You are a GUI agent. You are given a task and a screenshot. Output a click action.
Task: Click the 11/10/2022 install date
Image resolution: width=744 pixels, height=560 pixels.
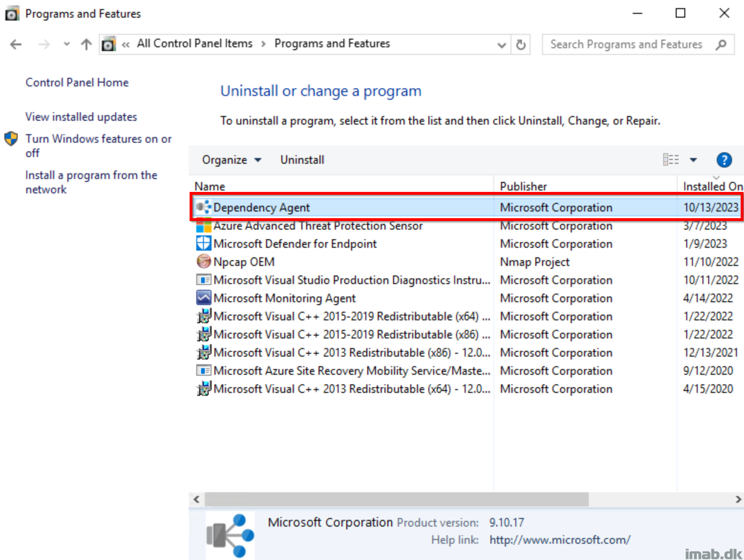tap(711, 262)
